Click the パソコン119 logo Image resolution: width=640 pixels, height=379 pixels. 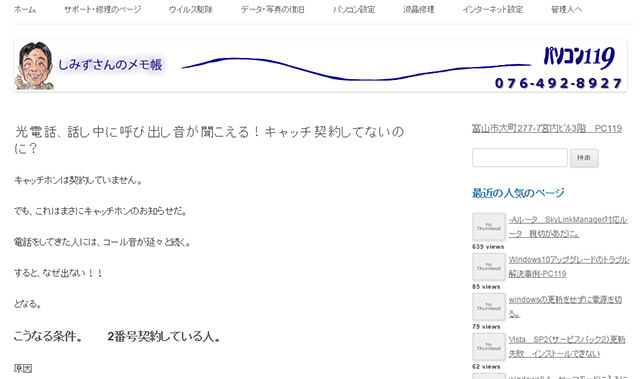[x=579, y=57]
